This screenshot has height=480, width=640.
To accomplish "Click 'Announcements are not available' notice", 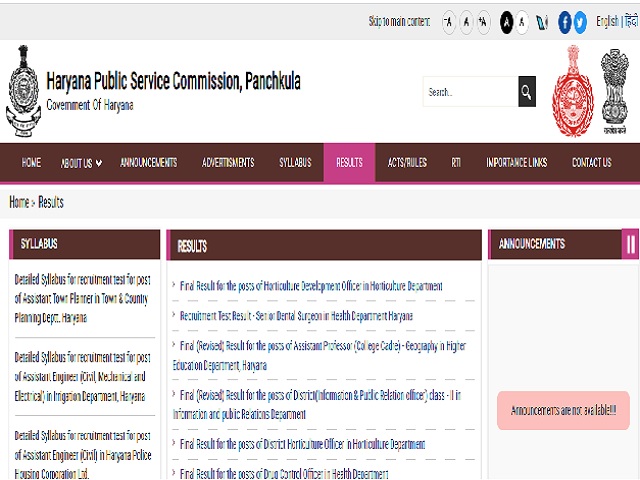I will [x=563, y=410].
